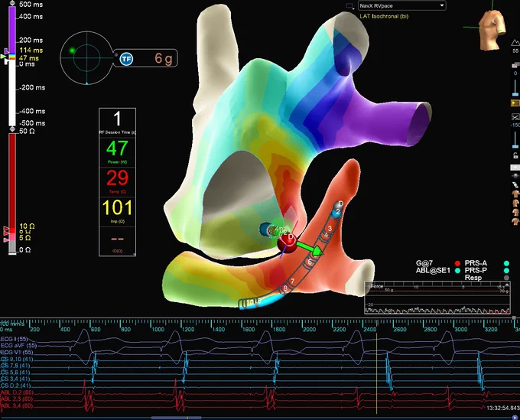Select the CS 9,10 (41) trace label
This screenshot has height=420, width=520.
[x=17, y=359]
